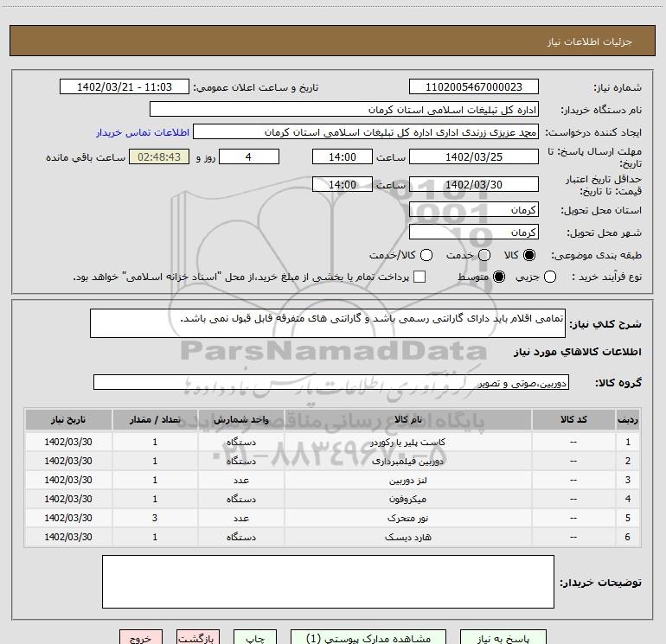Click the مشاهده مدارک پیوستی (1) button
The height and width of the screenshot is (644, 666).
click(x=368, y=638)
